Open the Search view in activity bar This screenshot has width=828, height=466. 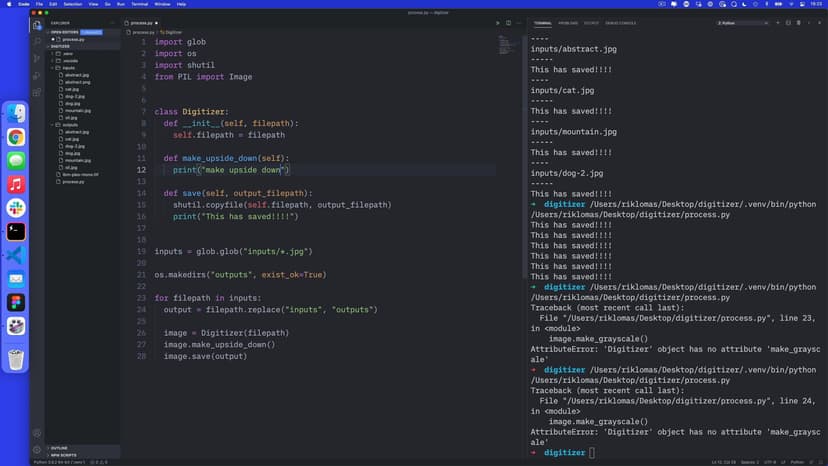37,41
